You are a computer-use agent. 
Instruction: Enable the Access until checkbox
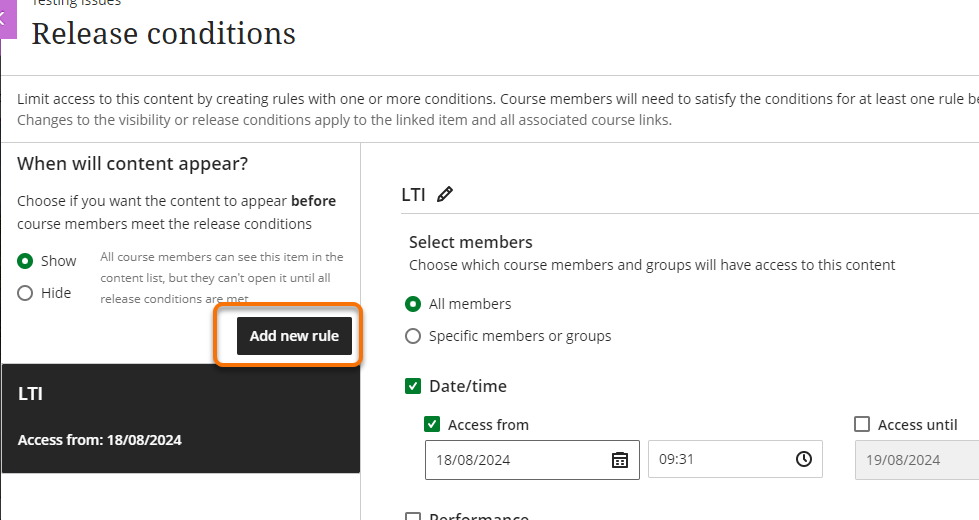[862, 425]
